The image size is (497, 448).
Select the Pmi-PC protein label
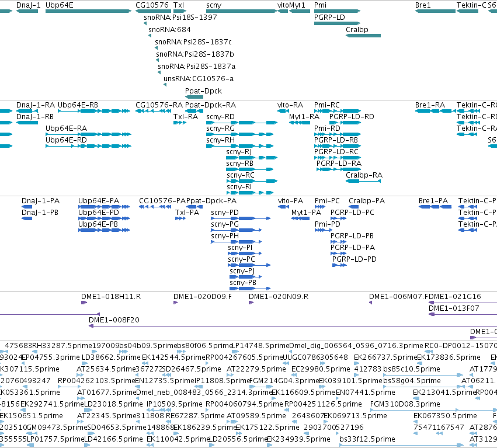(x=327, y=201)
